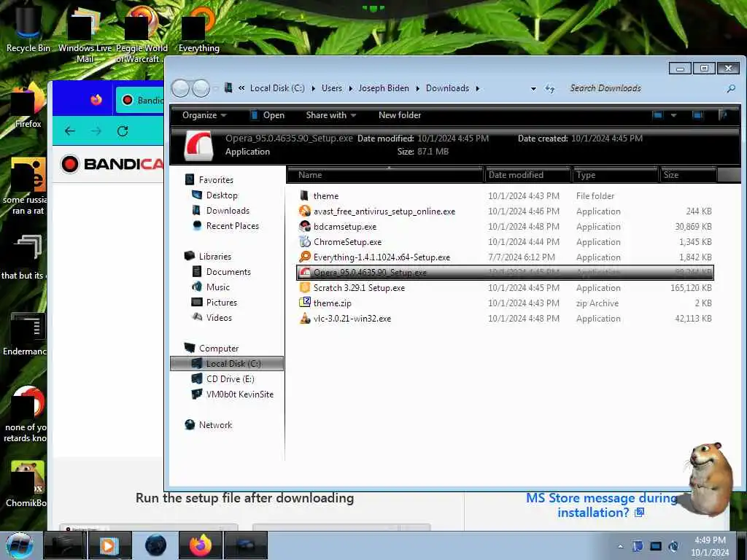Screen dimensions: 747x560
Task: Click the Explorer forward navigation button
Action: pyautogui.click(x=201, y=88)
